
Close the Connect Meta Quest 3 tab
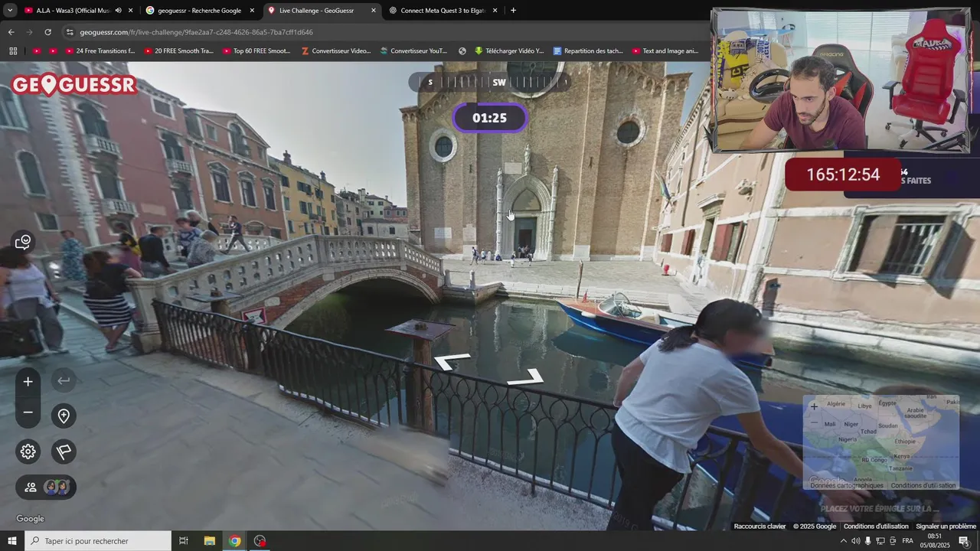(x=495, y=11)
